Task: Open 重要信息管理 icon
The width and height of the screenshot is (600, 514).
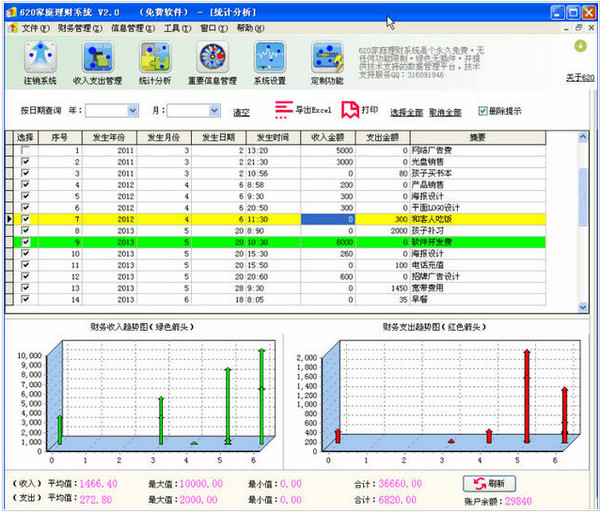Action: (x=212, y=57)
